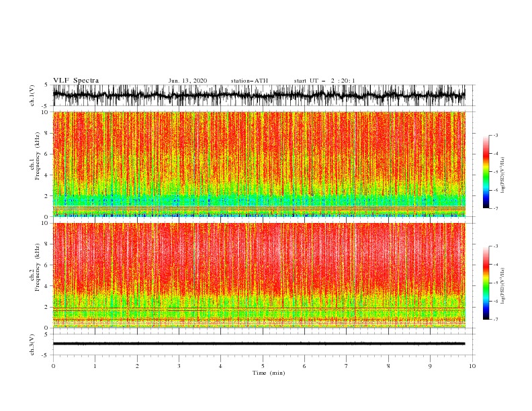
Task: Click time axis tick label "7"
Action: click(347, 366)
